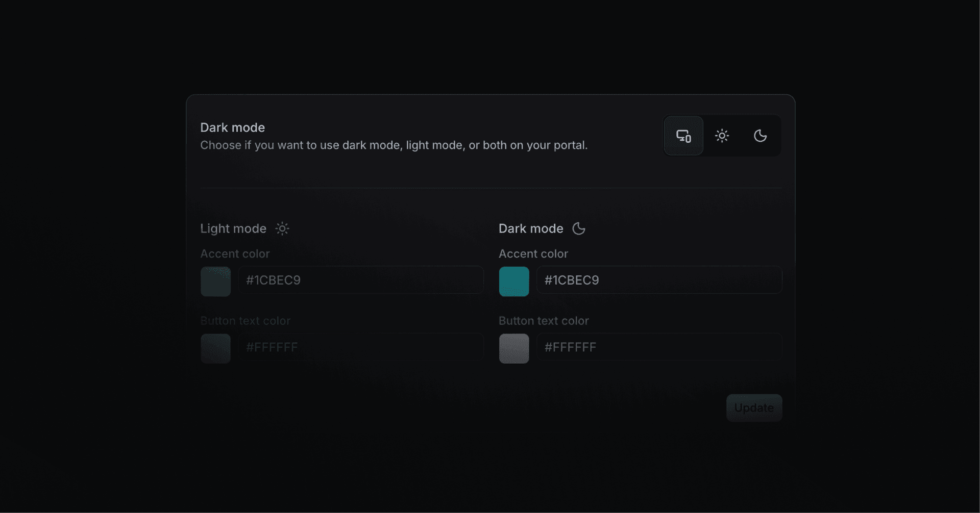
Task: Click the dark mode icon in the top toolbar
Action: 761,136
